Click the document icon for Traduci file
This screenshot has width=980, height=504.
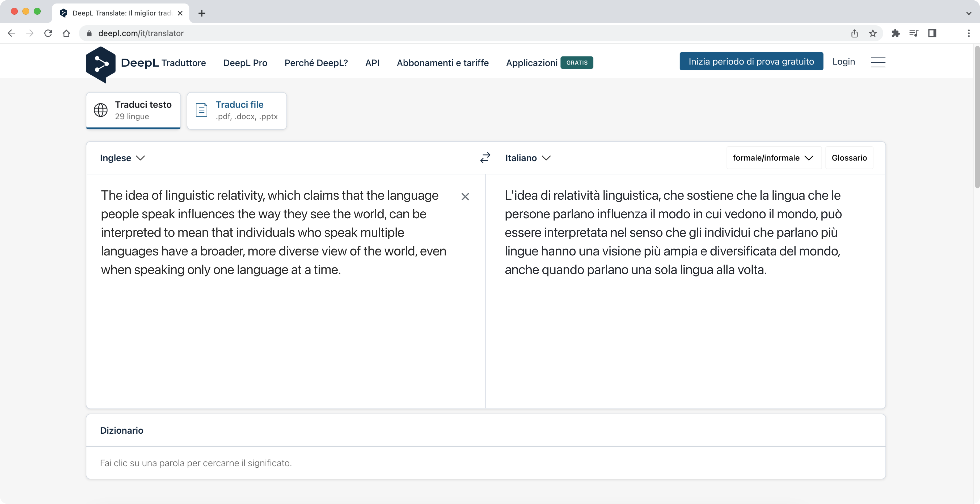coord(201,110)
